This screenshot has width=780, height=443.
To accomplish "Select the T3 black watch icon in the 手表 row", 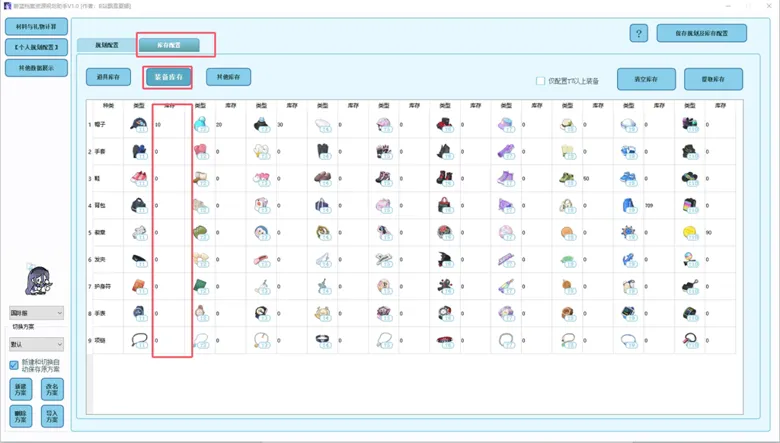I will coord(262,313).
